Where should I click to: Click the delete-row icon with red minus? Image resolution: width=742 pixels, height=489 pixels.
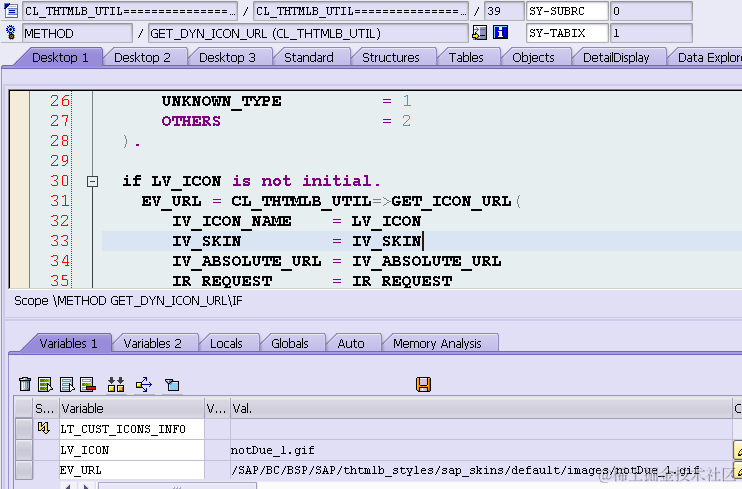pos(88,384)
